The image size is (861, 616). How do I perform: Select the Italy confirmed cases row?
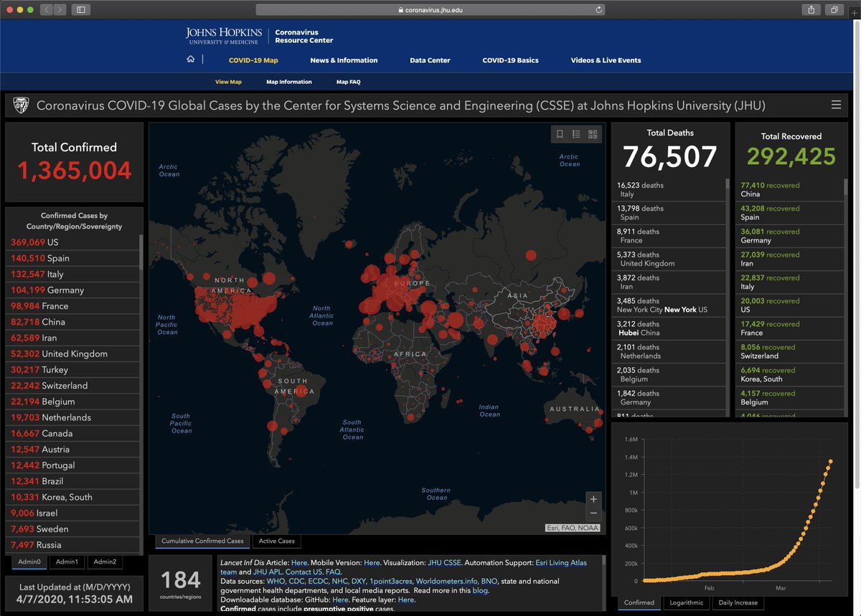click(72, 274)
